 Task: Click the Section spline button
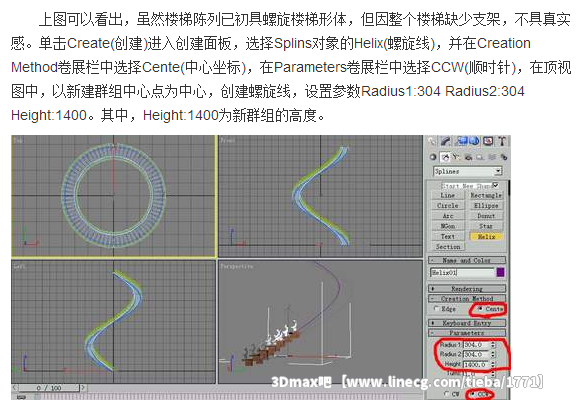click(448, 247)
